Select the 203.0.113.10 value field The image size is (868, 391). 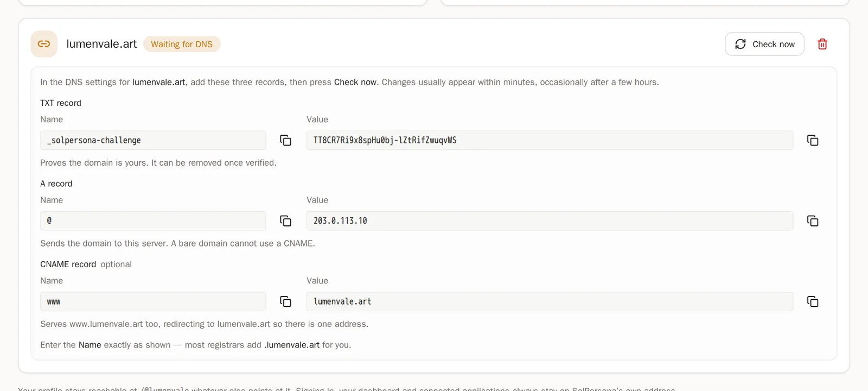(x=550, y=221)
